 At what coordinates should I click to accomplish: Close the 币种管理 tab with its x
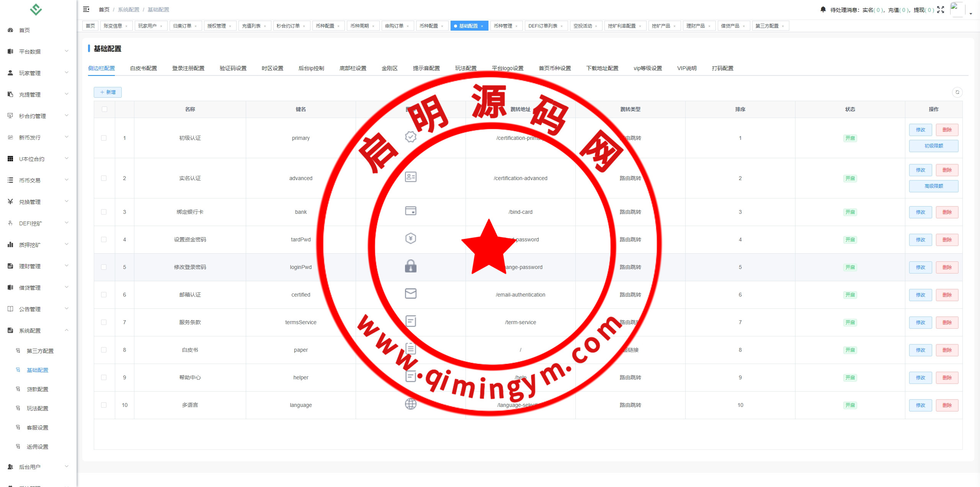click(516, 26)
